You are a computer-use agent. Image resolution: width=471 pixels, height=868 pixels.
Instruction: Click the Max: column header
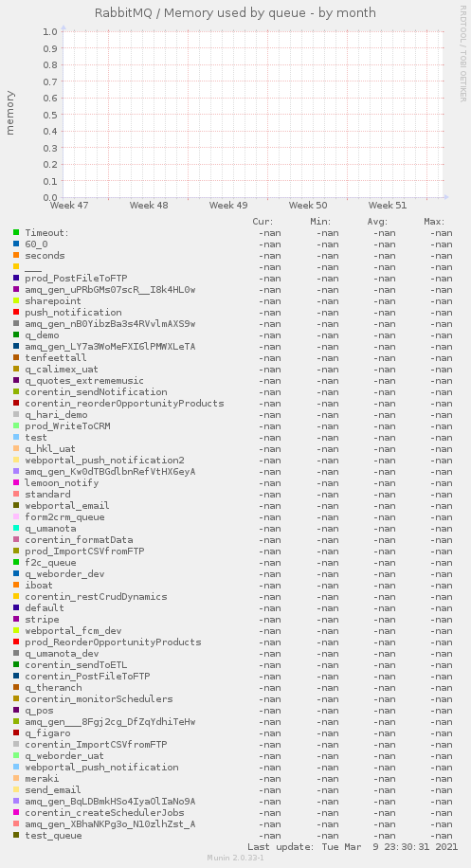point(434,222)
